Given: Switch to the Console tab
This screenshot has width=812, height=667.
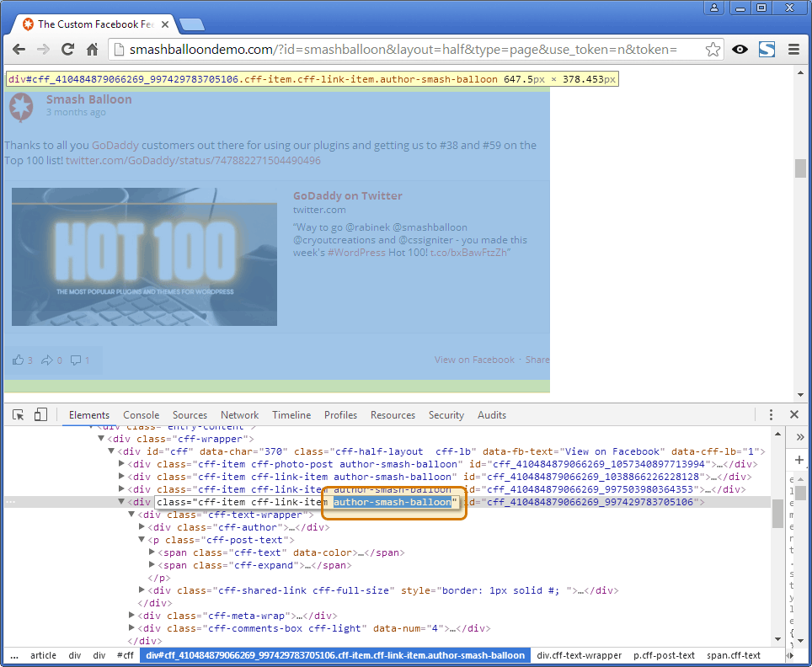Looking at the screenshot, I should 141,415.
